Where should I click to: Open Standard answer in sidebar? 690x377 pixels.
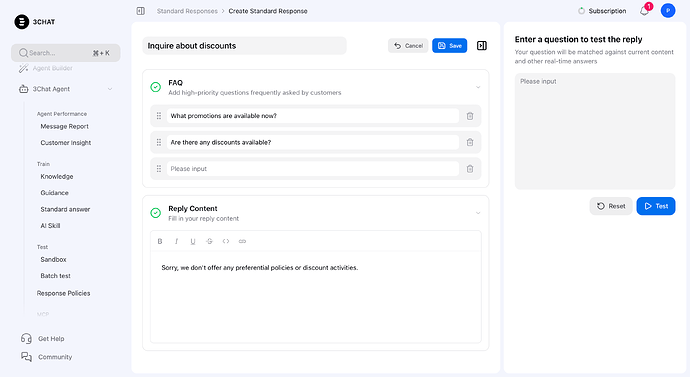[65, 209]
